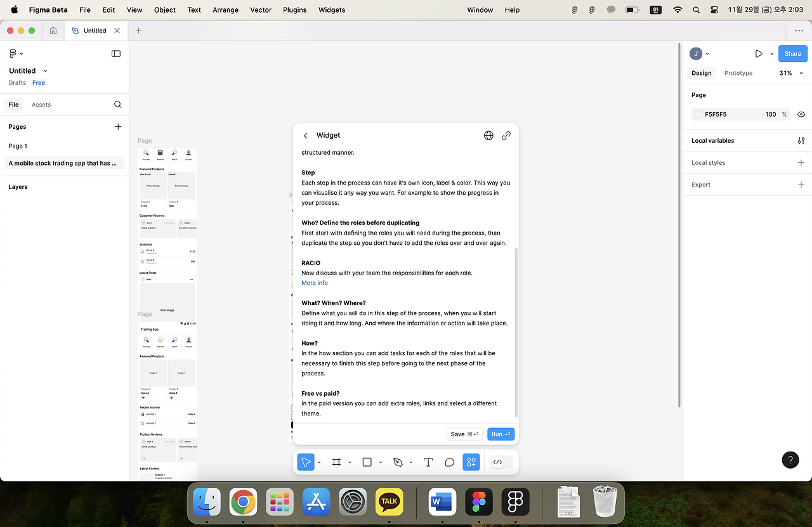Click the page opacity 100 field

[771, 115]
